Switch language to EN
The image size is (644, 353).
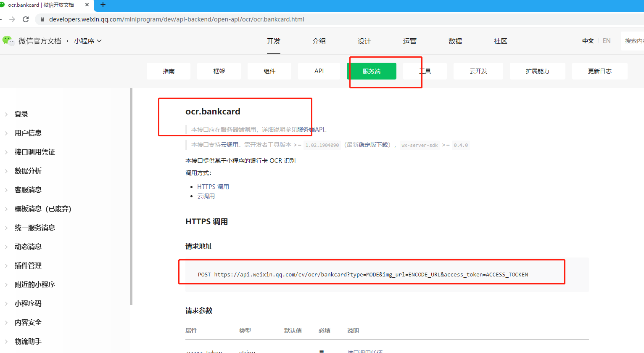point(607,40)
